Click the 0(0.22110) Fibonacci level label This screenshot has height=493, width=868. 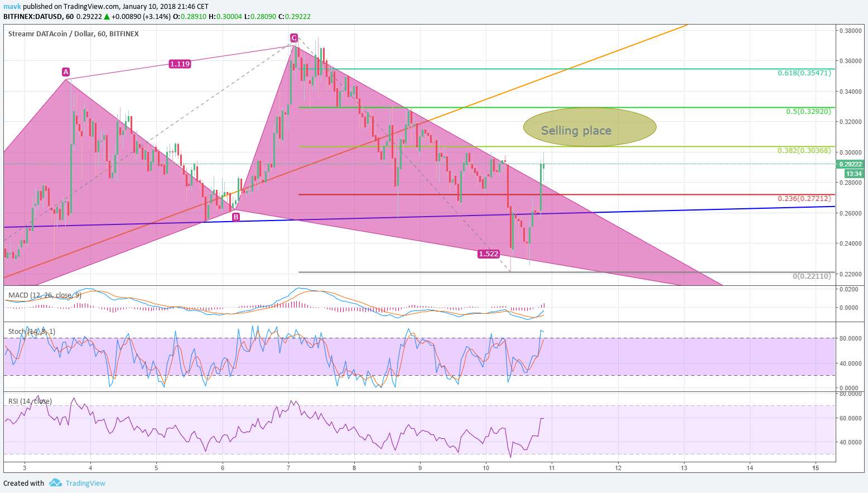(812, 276)
